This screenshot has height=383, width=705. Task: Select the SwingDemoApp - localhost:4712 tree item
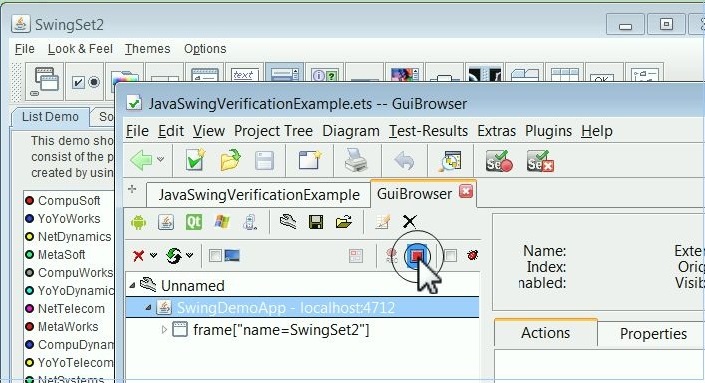pyautogui.click(x=286, y=308)
